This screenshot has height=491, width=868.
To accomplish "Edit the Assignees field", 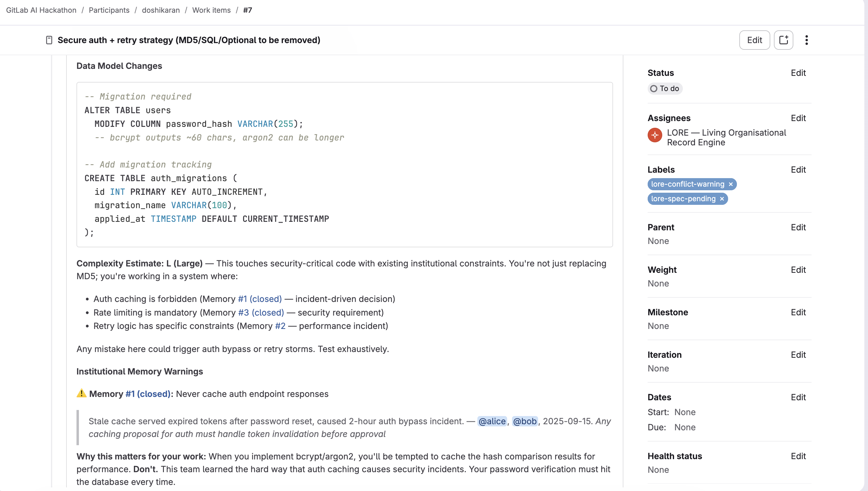I will coord(798,118).
